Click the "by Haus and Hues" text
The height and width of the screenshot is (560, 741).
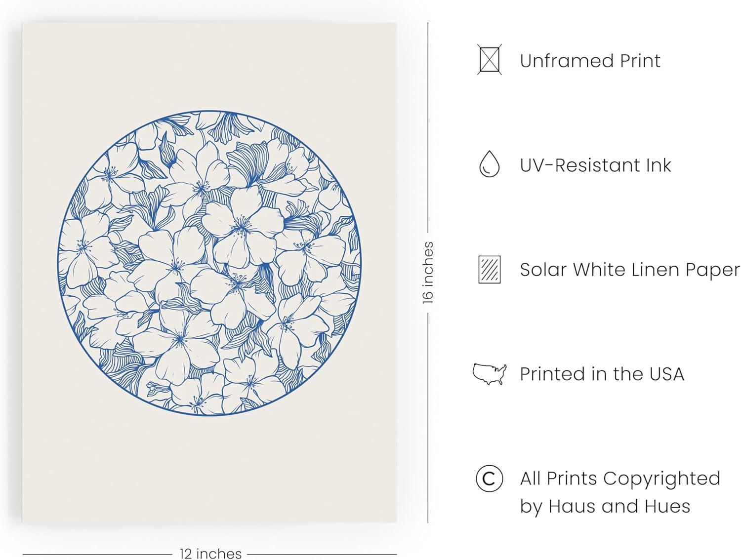[x=605, y=506]
